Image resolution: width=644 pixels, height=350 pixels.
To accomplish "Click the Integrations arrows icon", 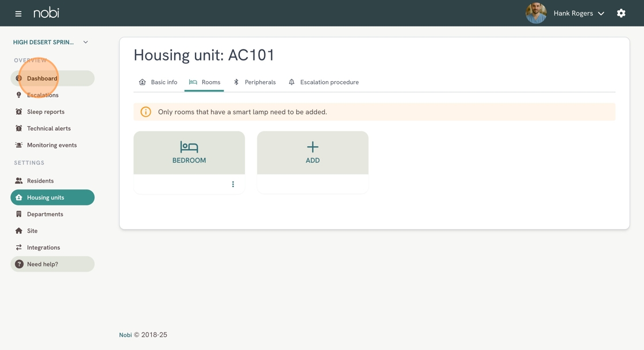I will [x=18, y=247].
